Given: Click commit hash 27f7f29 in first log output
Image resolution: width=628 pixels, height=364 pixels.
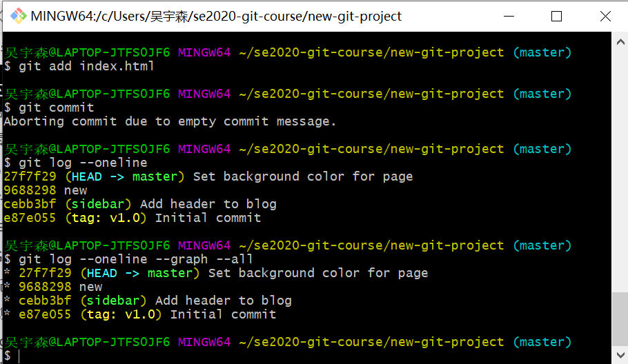Looking at the screenshot, I should [30, 176].
